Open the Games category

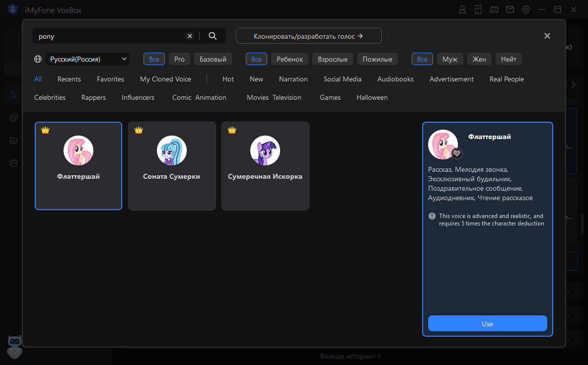pyautogui.click(x=330, y=97)
